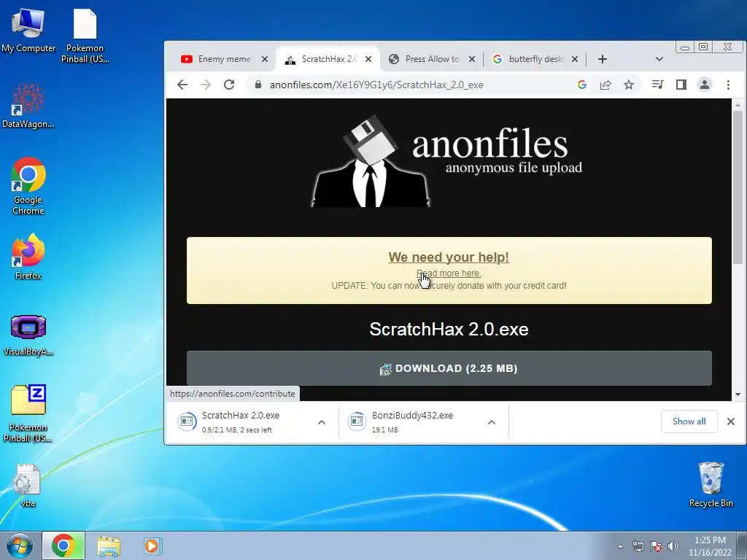The width and height of the screenshot is (747, 560).
Task: Go back to the previous page
Action: (182, 85)
